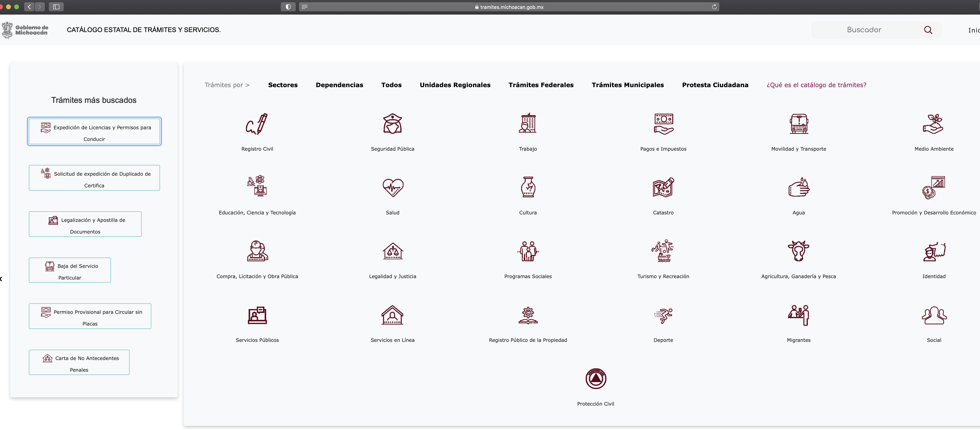Select the Migrantes icon
This screenshot has height=430, width=980.
pyautogui.click(x=798, y=315)
